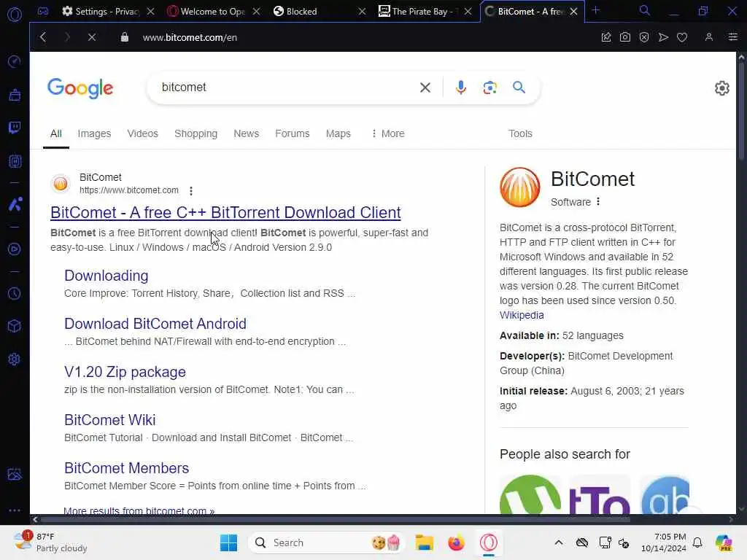Clear the bitcomet search text
This screenshot has width=747, height=560.
(425, 87)
